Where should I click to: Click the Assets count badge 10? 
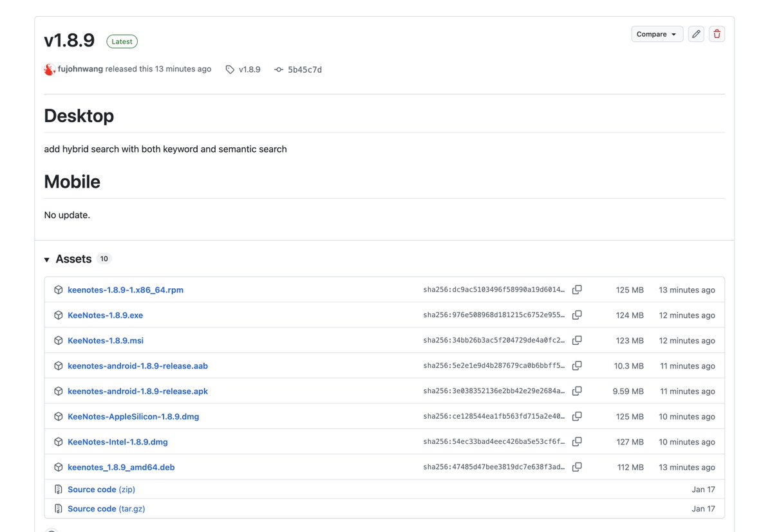(x=104, y=259)
